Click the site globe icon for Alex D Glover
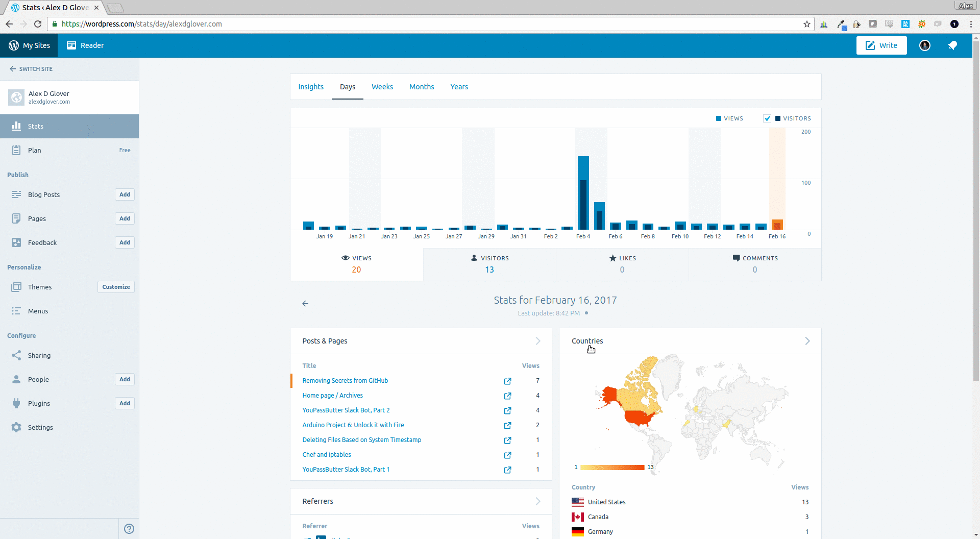Screen dimensions: 980x539 16,97
